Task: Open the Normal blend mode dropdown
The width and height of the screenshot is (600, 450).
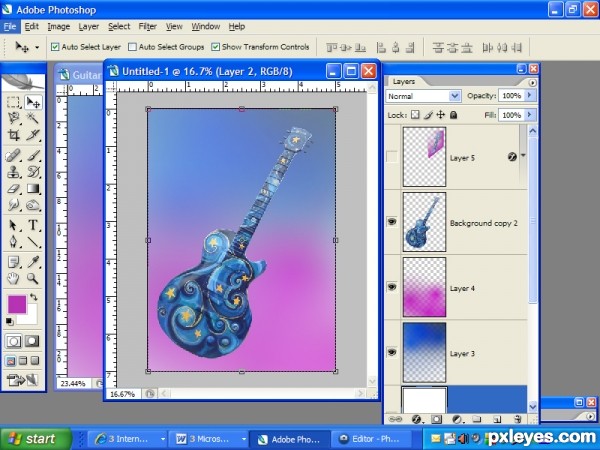Action: pyautogui.click(x=455, y=96)
